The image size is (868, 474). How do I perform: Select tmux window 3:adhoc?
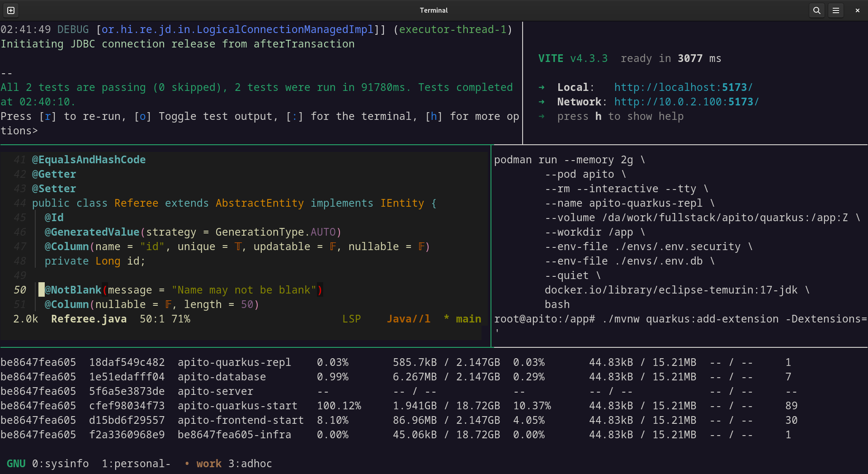250,464
